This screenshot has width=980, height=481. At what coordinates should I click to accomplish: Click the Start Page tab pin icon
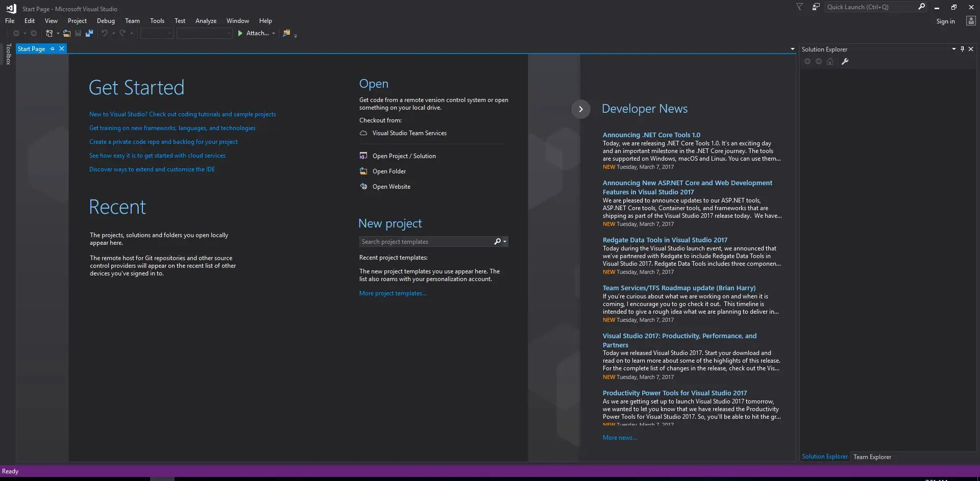coord(52,49)
